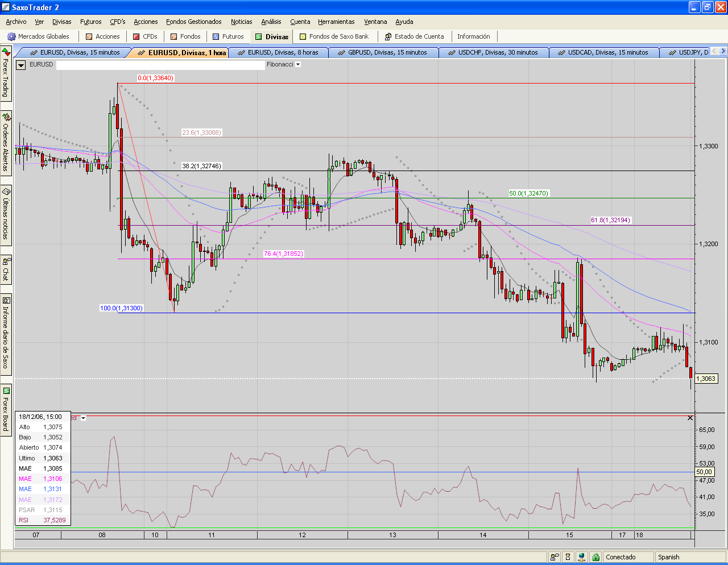Select the Divisas toolbar button
Image resolution: width=728 pixels, height=565 pixels.
[x=272, y=36]
